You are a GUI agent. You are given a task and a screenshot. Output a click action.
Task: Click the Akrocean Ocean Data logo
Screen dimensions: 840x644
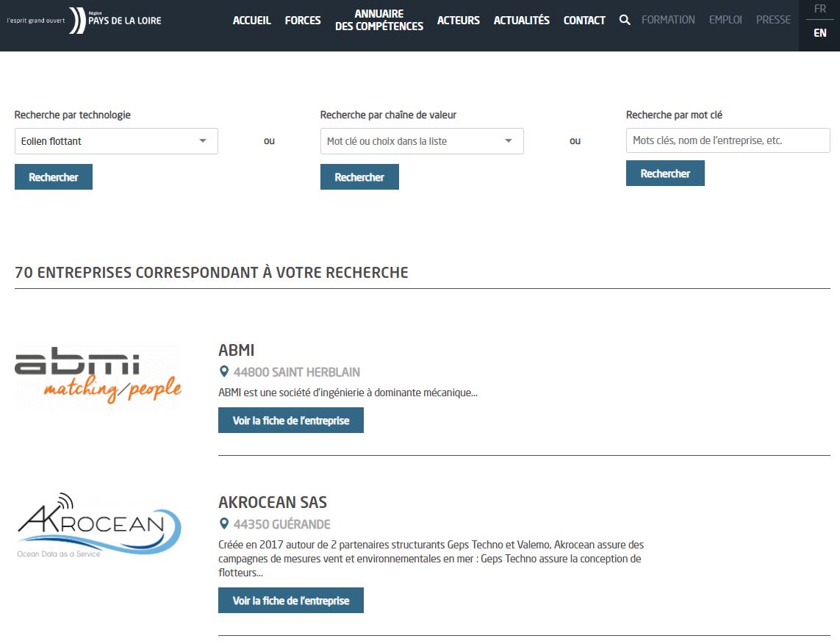[98, 523]
